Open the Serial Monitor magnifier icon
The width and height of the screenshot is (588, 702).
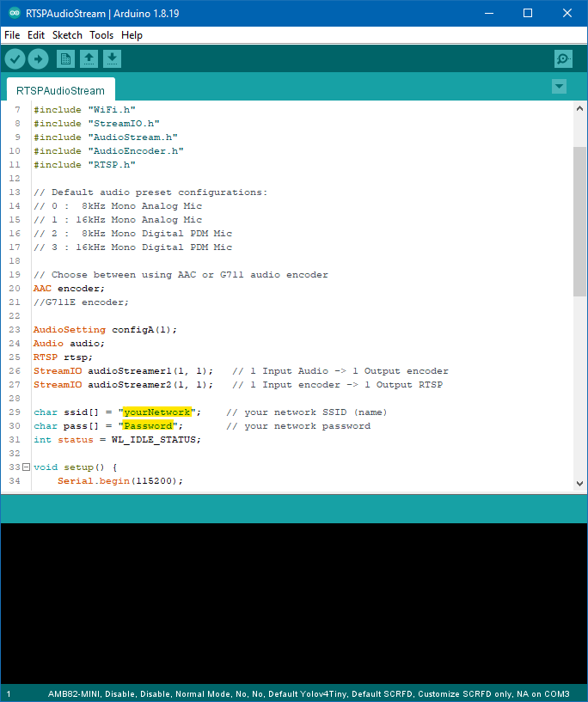(x=563, y=58)
